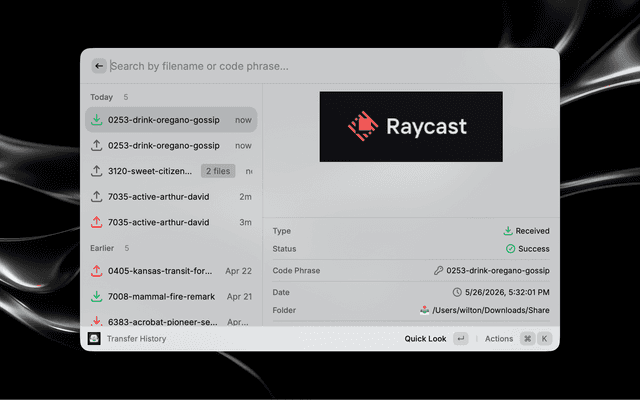Select the sent 0253-drink-oregano-gossip row text
The height and width of the screenshot is (400, 640).
coord(164,146)
